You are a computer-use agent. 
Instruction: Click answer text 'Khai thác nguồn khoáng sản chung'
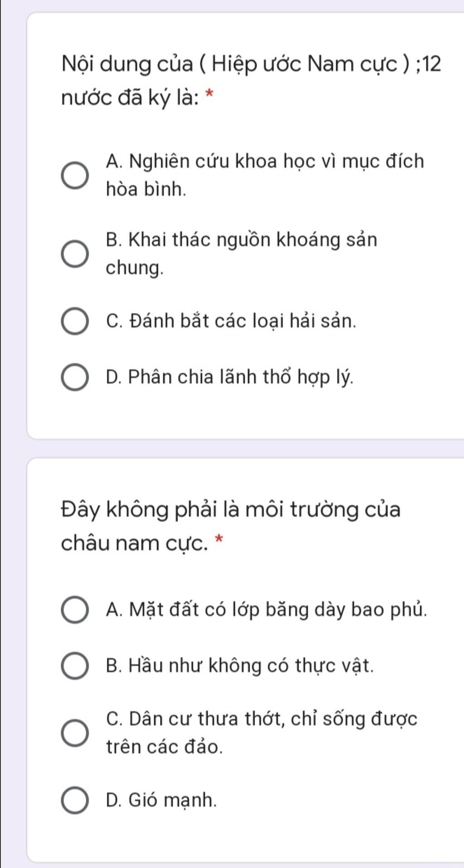pyautogui.click(x=242, y=254)
